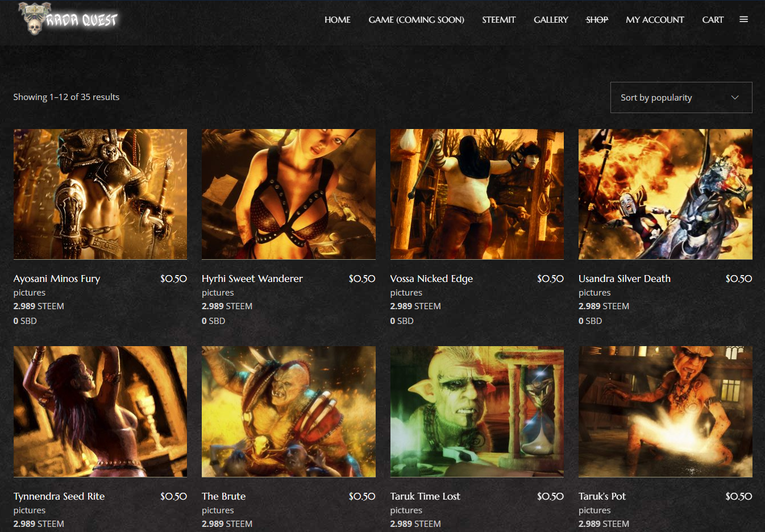Open Tynnendra Seed Rite product image
This screenshot has height=532, width=765.
coord(100,412)
